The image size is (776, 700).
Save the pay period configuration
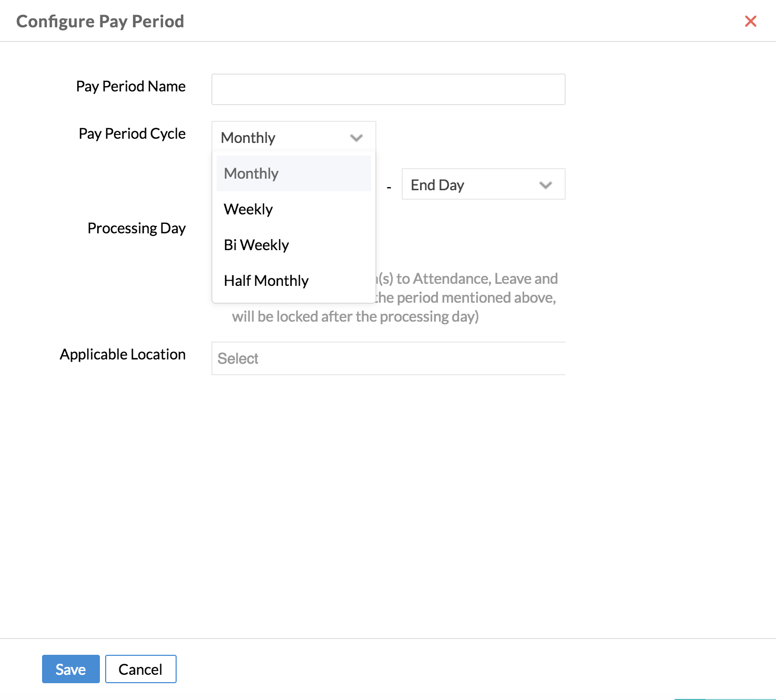[x=71, y=669]
